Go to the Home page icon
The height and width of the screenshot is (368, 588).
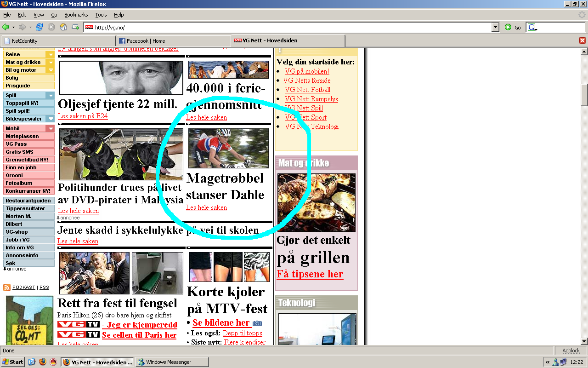[63, 27]
